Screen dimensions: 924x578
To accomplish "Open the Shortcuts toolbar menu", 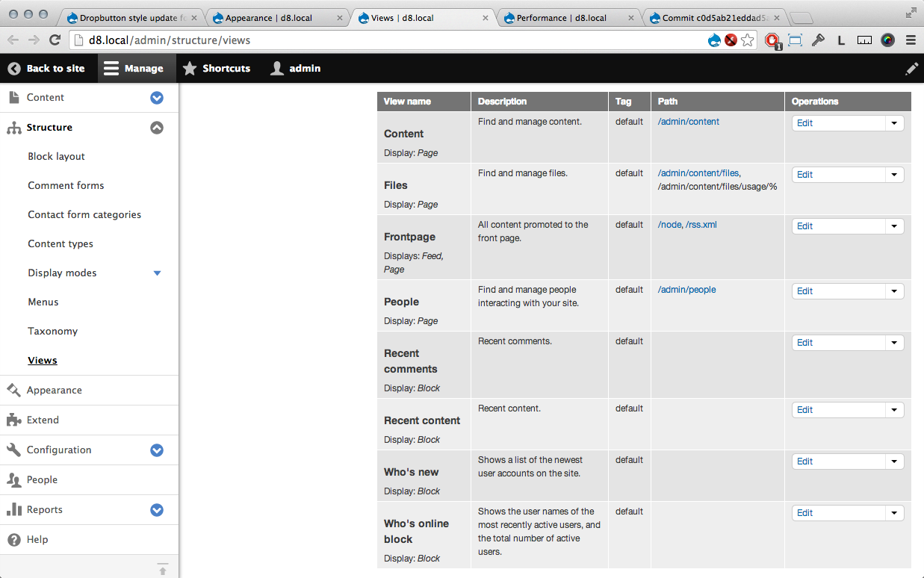I will tap(217, 68).
